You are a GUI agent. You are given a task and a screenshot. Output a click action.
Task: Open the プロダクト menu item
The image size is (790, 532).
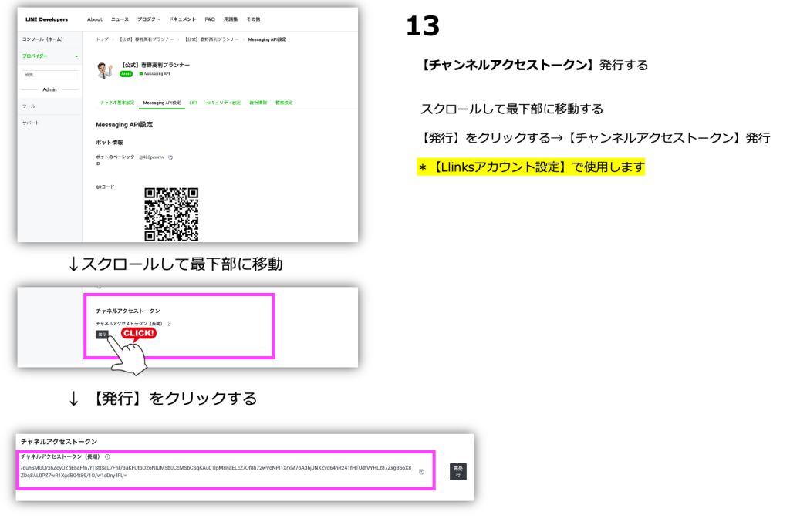coord(149,19)
